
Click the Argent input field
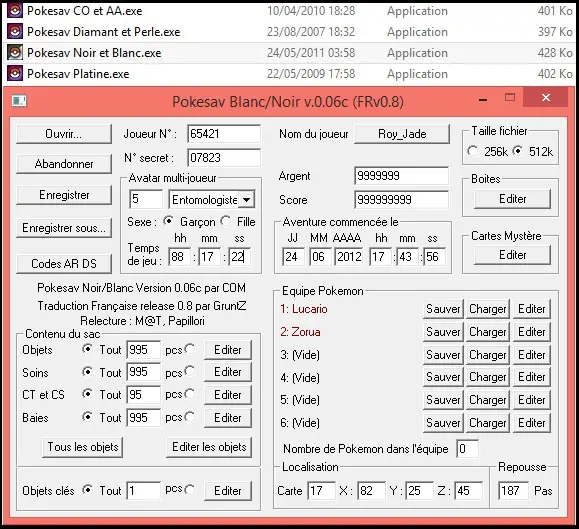(x=402, y=176)
